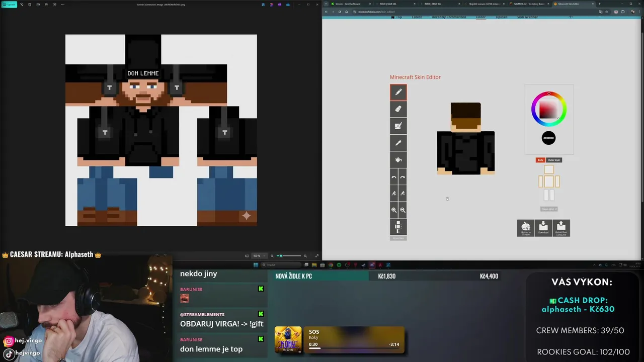
Task: Click the black #000000 current color circle
Action: coord(548,138)
